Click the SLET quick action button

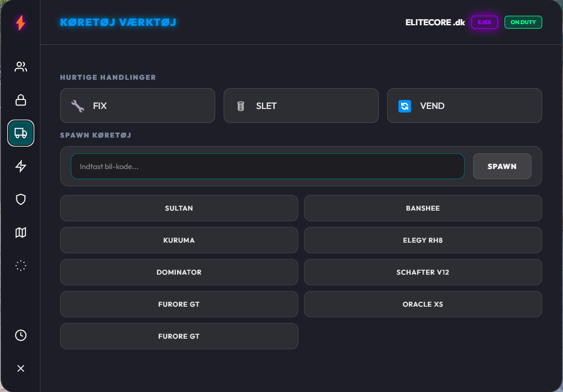(301, 106)
